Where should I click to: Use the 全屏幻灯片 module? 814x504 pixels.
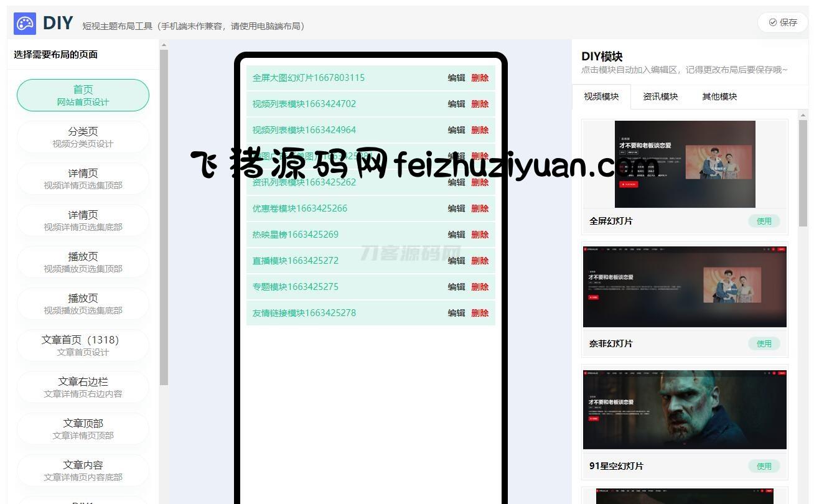[764, 221]
